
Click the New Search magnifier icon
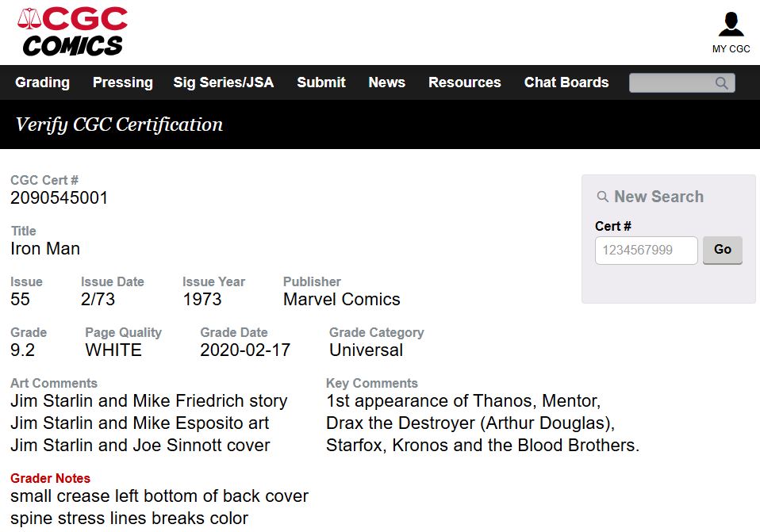602,197
